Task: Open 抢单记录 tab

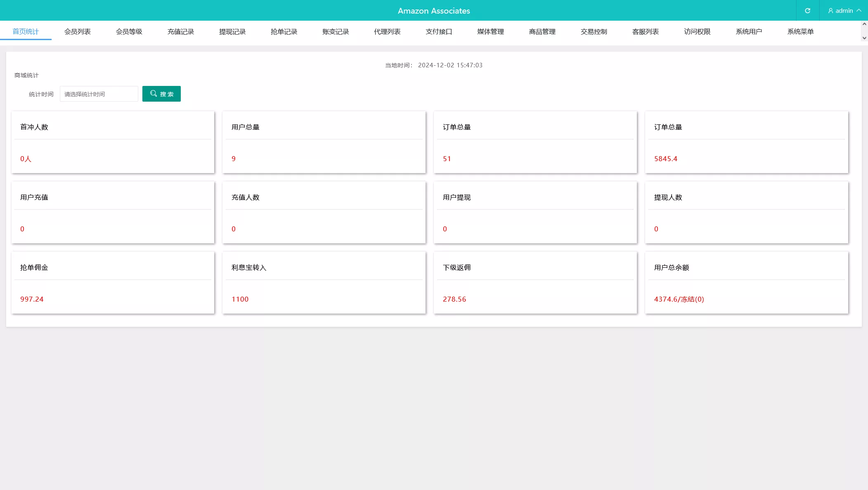Action: (x=284, y=32)
